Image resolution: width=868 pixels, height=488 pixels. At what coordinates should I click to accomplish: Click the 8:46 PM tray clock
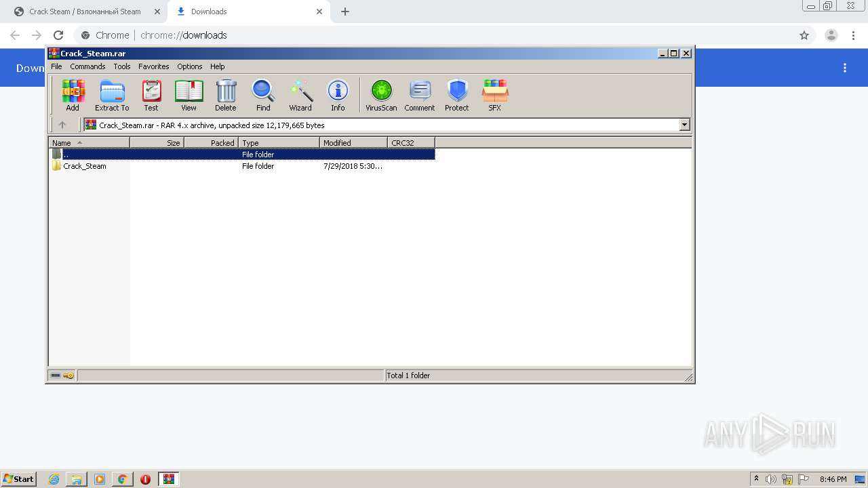tap(833, 479)
